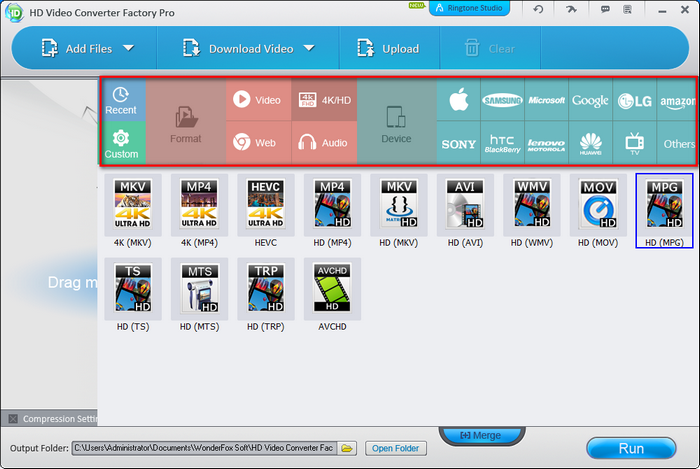Expand the Add Files dropdown arrow
Viewport: 700px width, 469px height.
[x=128, y=48]
